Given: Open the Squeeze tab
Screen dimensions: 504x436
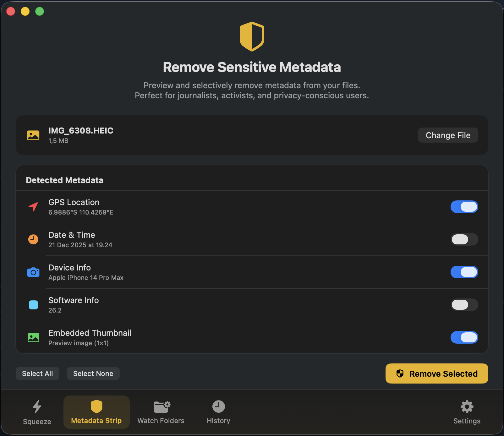Looking at the screenshot, I should 37,412.
